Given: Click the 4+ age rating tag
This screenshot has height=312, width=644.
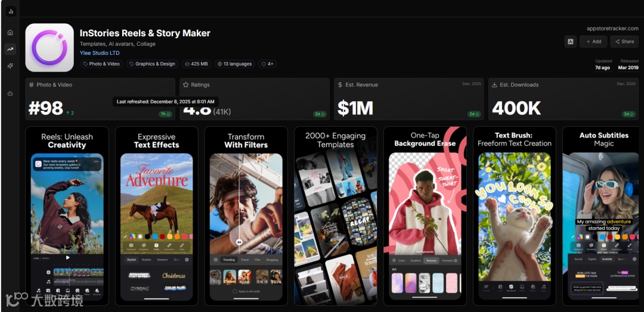Looking at the screenshot, I should pyautogui.click(x=267, y=64).
